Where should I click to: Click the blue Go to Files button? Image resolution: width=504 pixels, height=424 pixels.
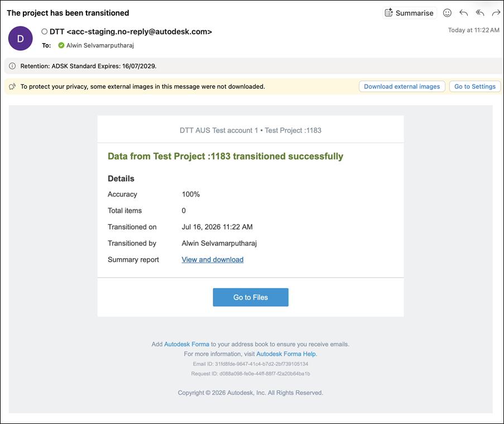[x=251, y=297]
